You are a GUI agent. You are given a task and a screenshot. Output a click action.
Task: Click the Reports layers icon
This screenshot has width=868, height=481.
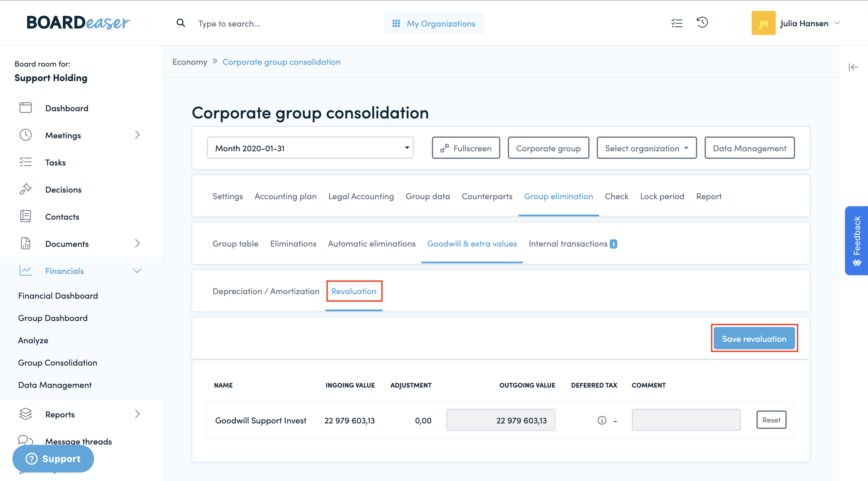click(26, 414)
